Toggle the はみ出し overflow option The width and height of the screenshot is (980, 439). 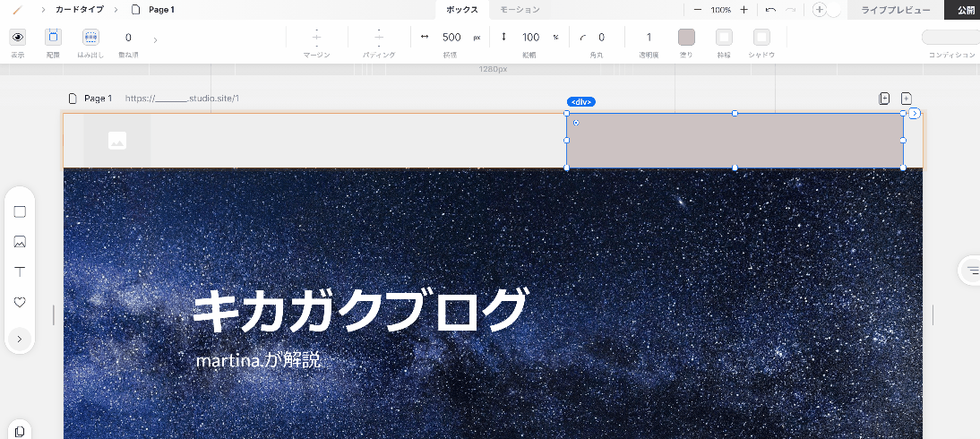[x=90, y=38]
